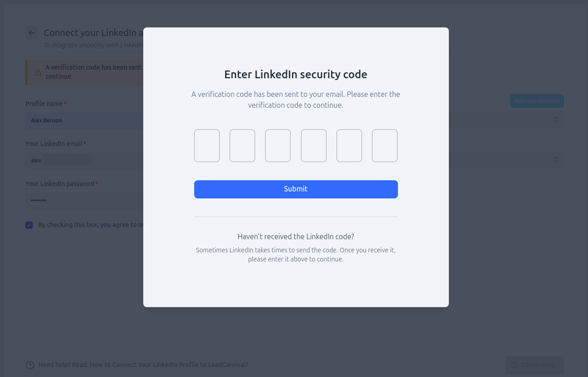Click the back arrow beside the page title
Screen dimensions: 588x377
(32, 33)
